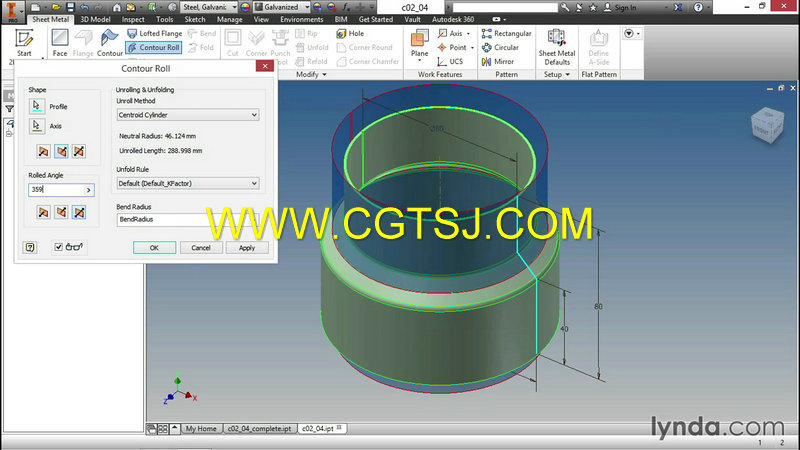Click the Undo arrow icon
This screenshot has height=450, width=800.
pyautogui.click(x=85, y=7)
